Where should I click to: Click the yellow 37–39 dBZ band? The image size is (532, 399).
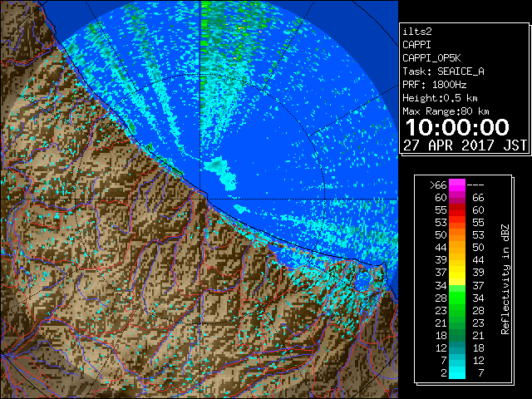457,273
